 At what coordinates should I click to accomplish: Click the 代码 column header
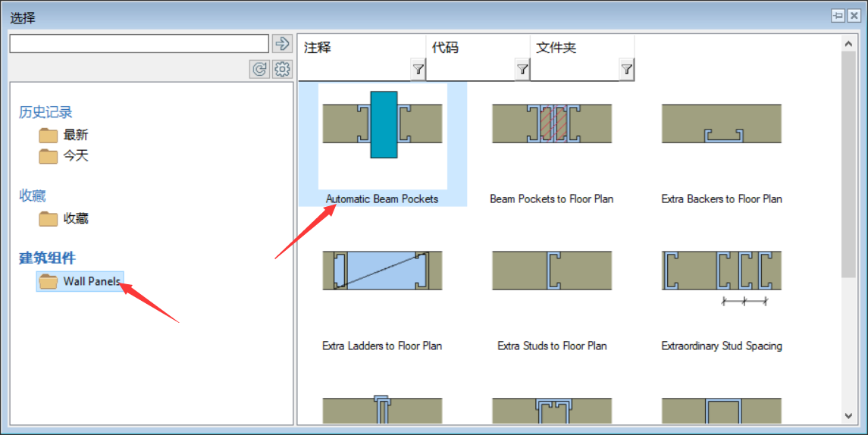coord(445,48)
